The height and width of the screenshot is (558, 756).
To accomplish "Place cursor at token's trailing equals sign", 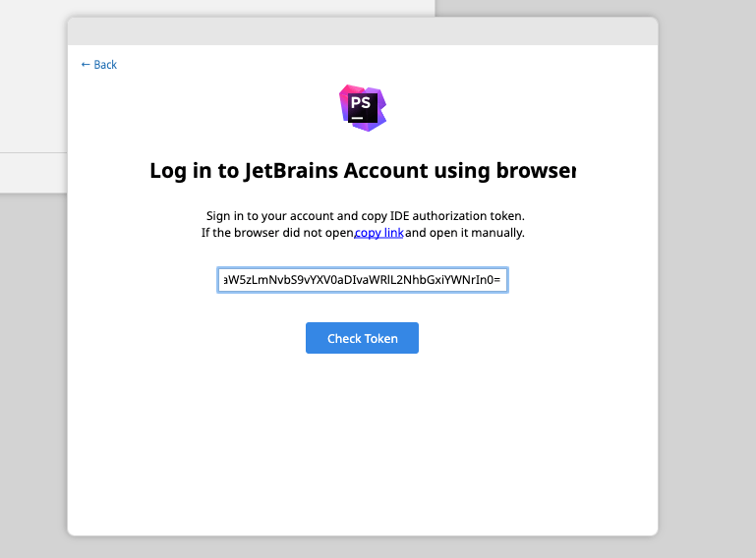I will tap(497, 280).
